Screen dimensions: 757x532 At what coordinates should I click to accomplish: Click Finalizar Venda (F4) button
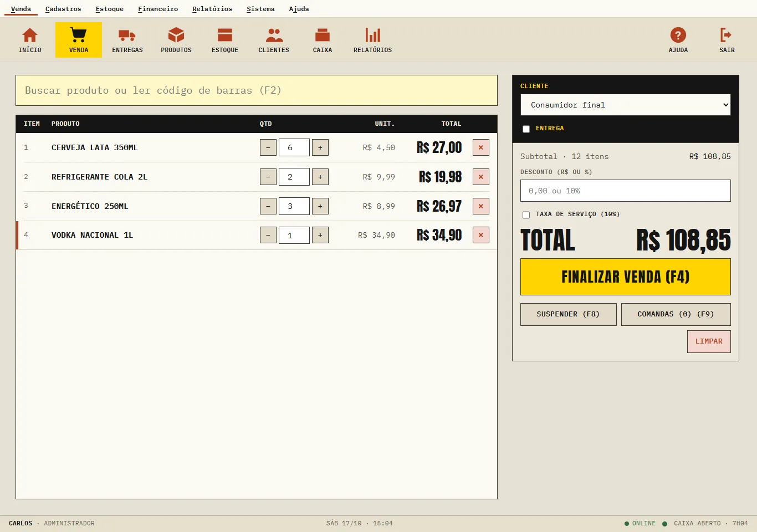point(626,277)
